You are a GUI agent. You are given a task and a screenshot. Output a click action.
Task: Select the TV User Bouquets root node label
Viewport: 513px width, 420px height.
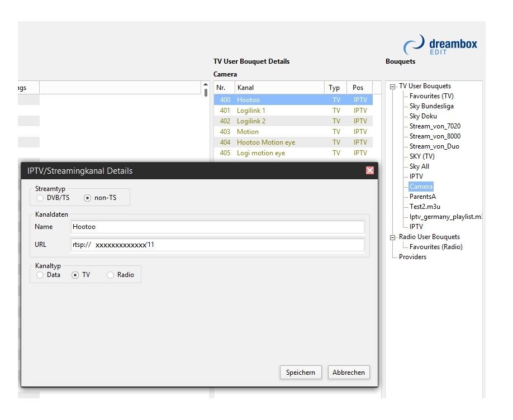pyautogui.click(x=425, y=86)
